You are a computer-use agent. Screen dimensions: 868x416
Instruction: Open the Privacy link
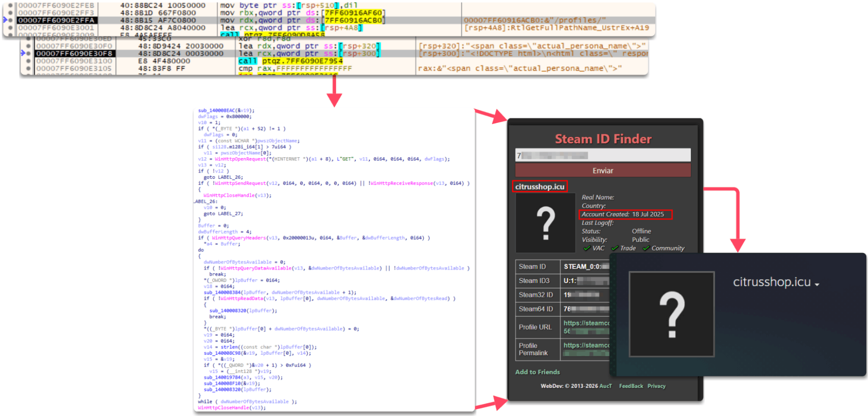pyautogui.click(x=656, y=386)
